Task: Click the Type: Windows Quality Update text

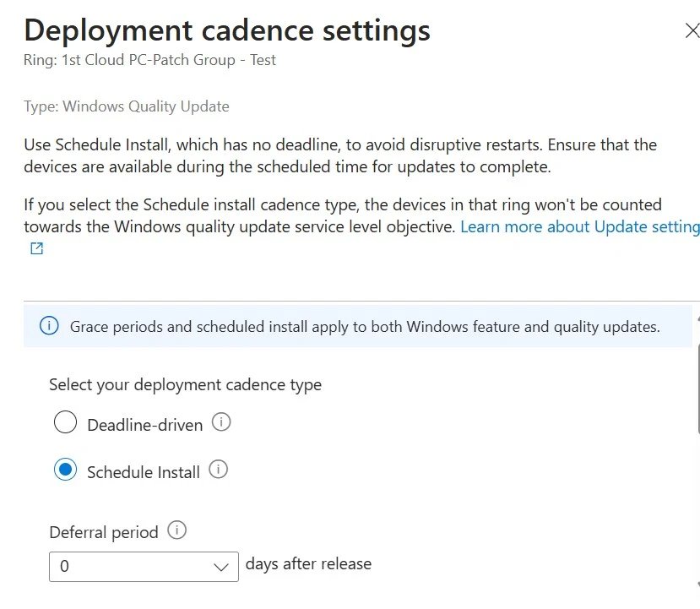Action: (127, 106)
